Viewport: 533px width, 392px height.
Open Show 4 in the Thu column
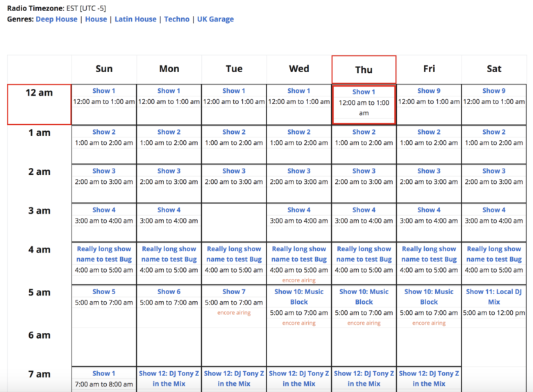click(x=364, y=210)
